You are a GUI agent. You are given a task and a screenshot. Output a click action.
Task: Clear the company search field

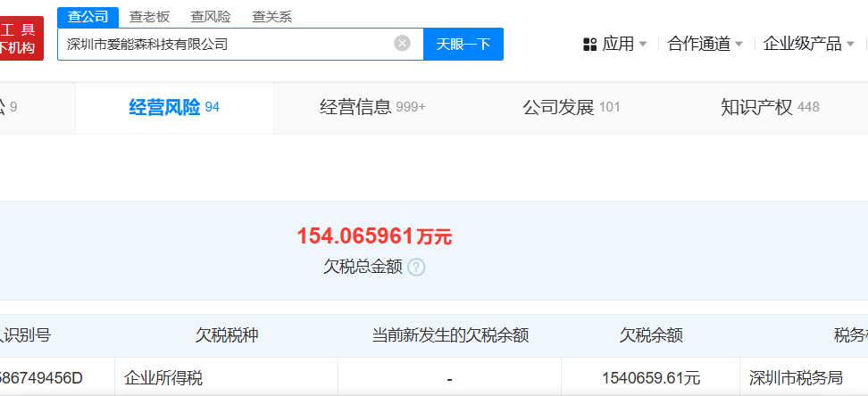403,43
